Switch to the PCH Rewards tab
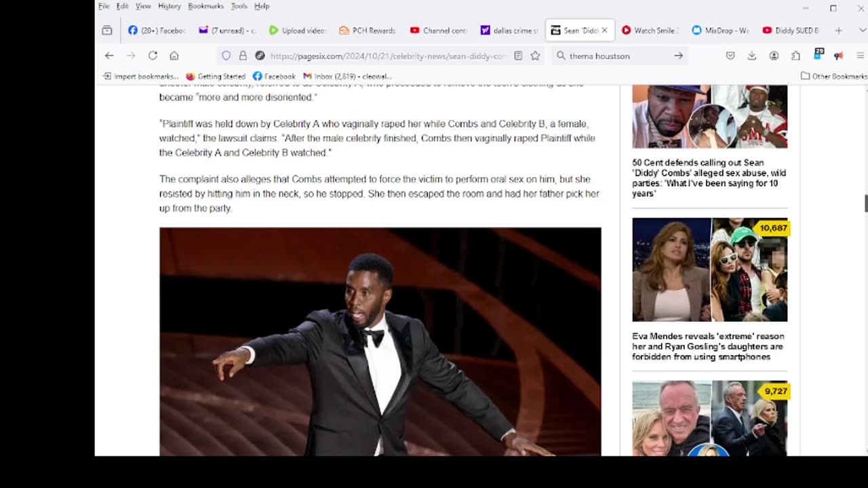Image resolution: width=868 pixels, height=488 pixels. [x=368, y=30]
